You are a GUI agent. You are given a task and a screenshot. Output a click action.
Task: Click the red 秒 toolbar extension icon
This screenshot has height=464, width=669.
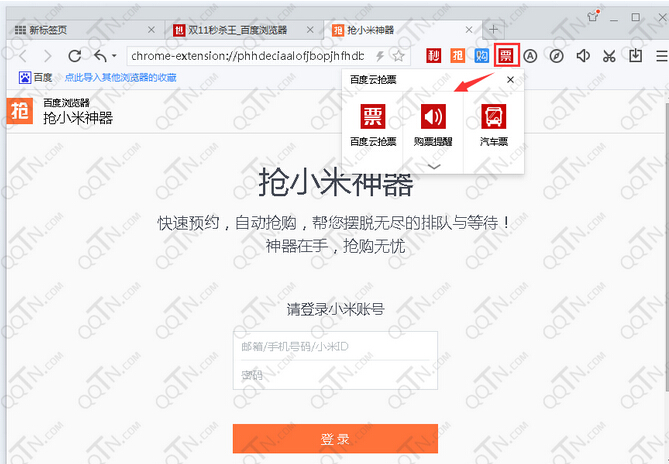tap(433, 56)
